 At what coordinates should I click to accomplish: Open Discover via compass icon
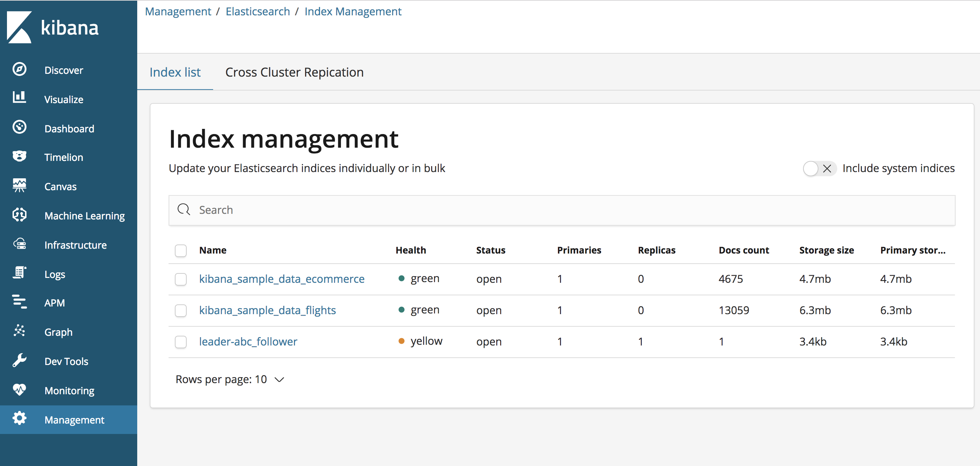pos(20,70)
